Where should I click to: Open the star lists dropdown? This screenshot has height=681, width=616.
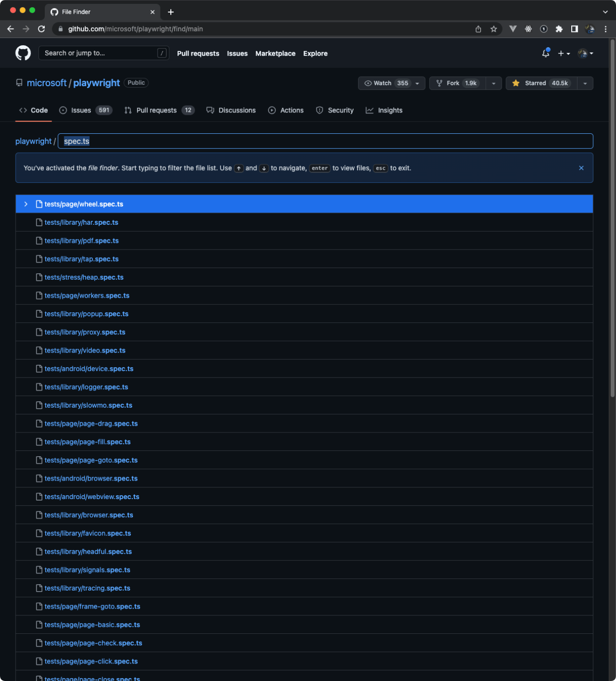click(x=585, y=83)
